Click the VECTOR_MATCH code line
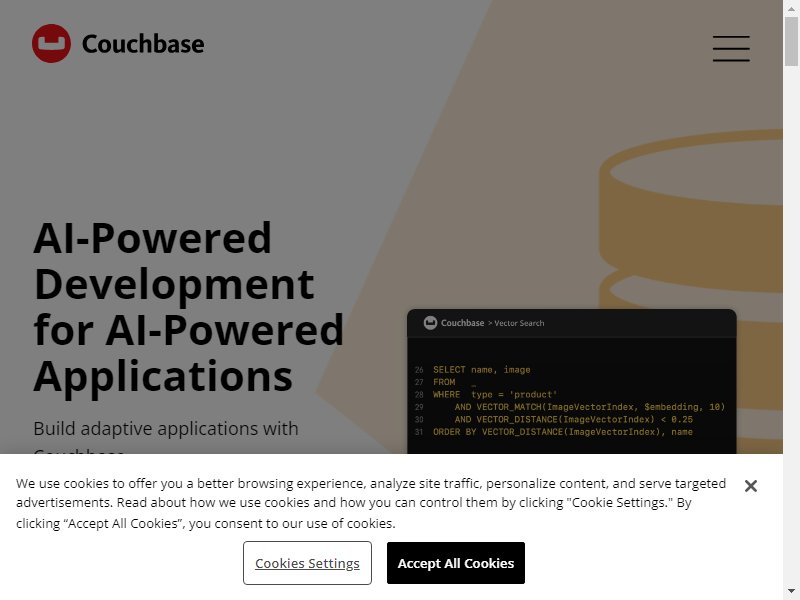800x600 pixels. [590, 407]
